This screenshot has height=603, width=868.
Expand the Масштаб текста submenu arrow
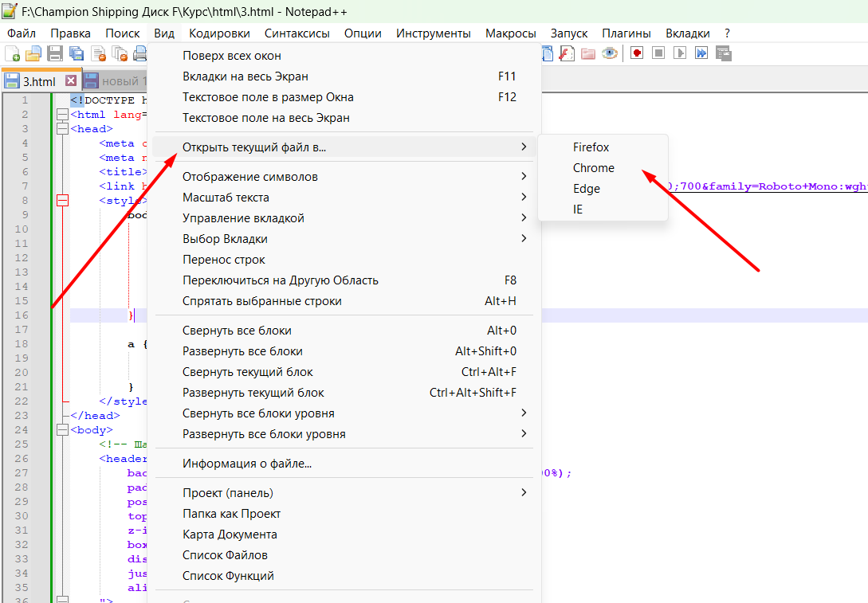point(524,197)
